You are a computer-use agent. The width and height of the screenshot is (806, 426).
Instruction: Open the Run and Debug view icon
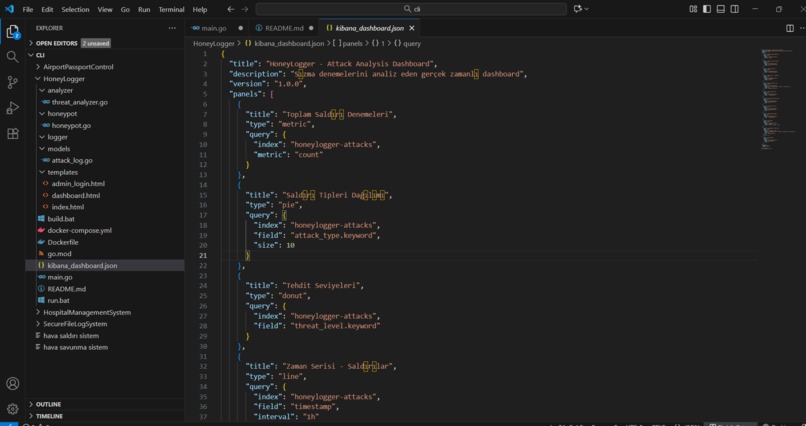[x=12, y=108]
